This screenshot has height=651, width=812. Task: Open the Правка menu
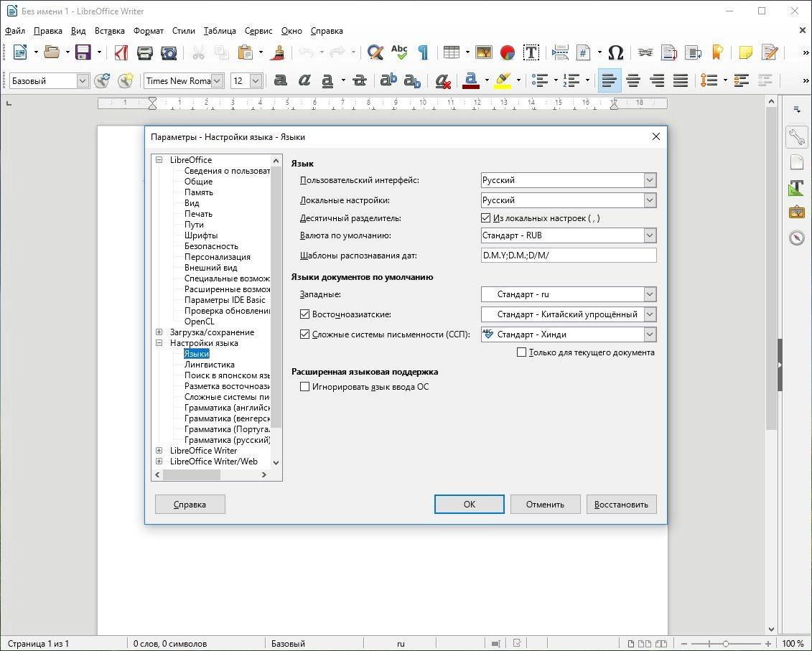click(x=47, y=31)
